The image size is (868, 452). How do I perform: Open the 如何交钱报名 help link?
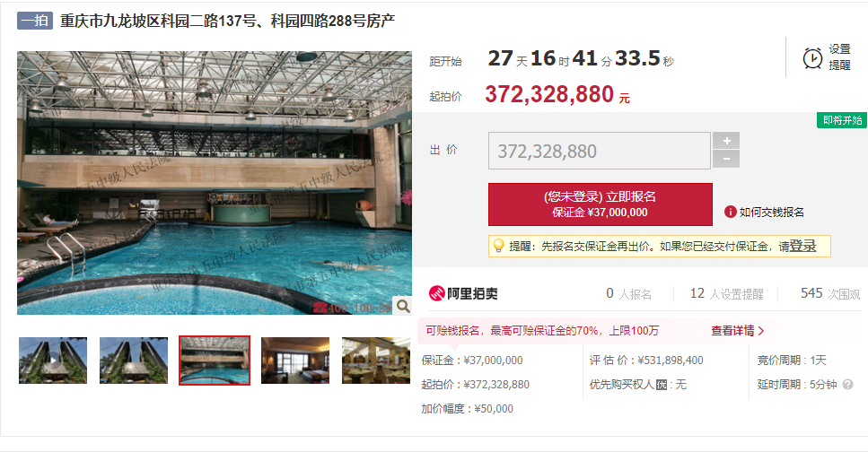(x=771, y=212)
